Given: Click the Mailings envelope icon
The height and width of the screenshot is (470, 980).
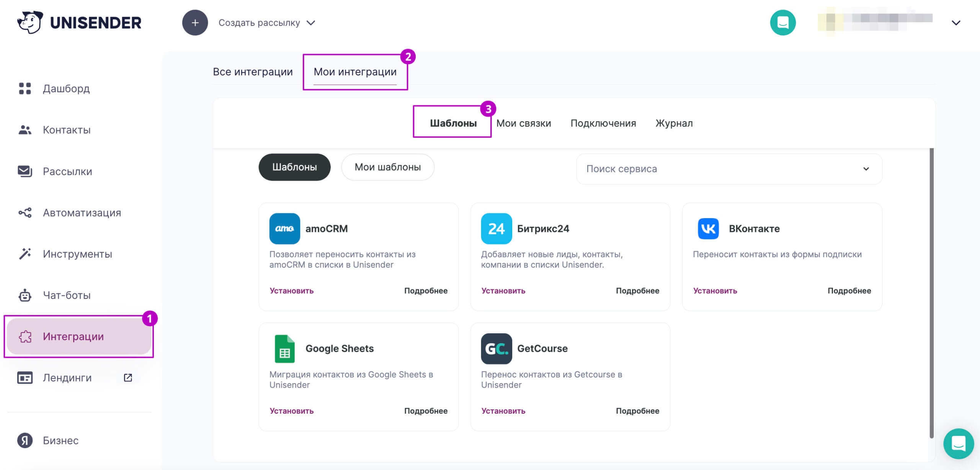Looking at the screenshot, I should coord(25,171).
